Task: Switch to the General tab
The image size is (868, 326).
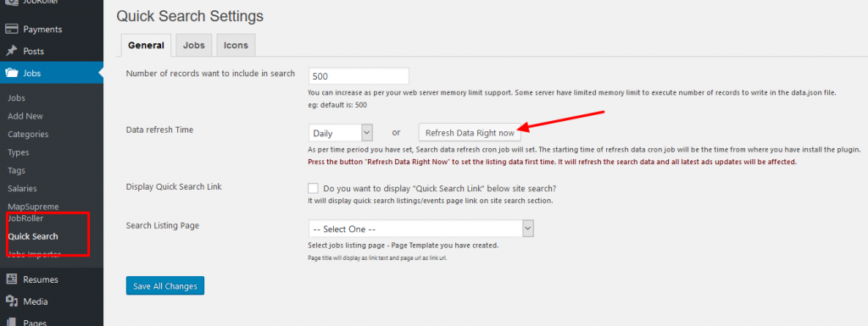Action: (x=146, y=46)
